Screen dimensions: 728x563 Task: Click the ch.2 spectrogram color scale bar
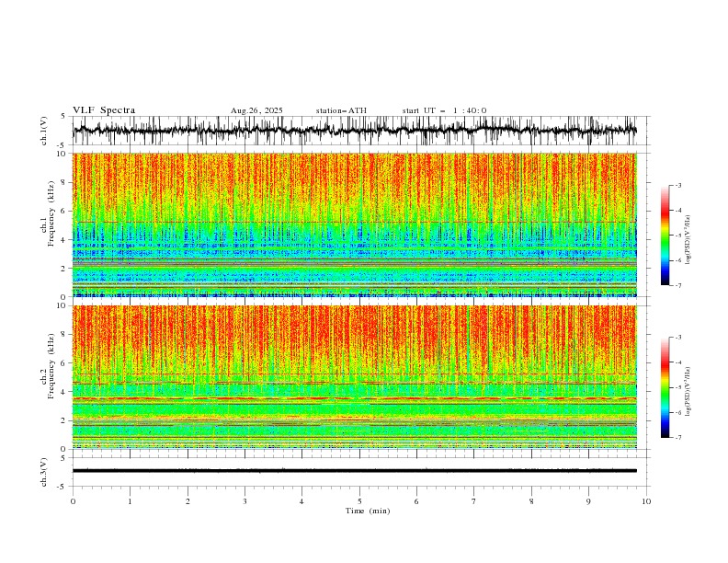665,387
